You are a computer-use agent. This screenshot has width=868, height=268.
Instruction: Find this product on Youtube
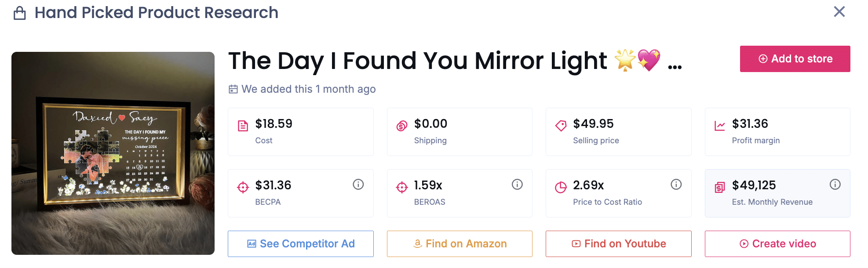click(x=618, y=243)
